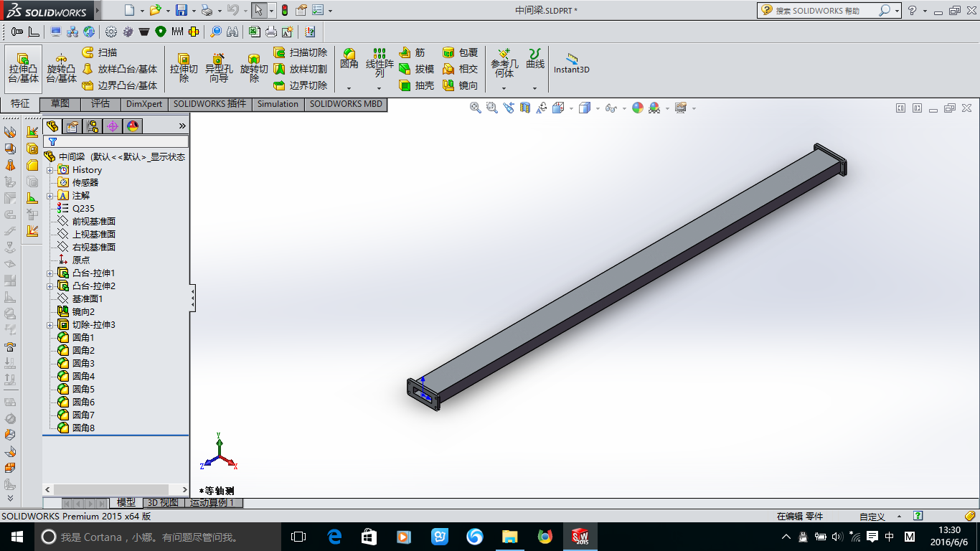Choose the 扫描切除 swept cut tool
The image size is (980, 551).
pyautogui.click(x=301, y=52)
